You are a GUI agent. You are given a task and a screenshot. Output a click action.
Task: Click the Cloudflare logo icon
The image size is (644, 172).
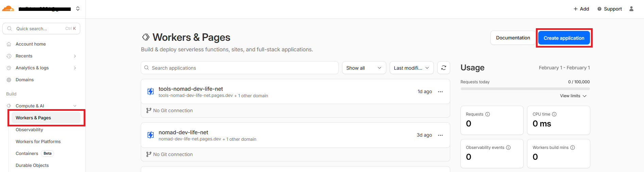click(8, 9)
